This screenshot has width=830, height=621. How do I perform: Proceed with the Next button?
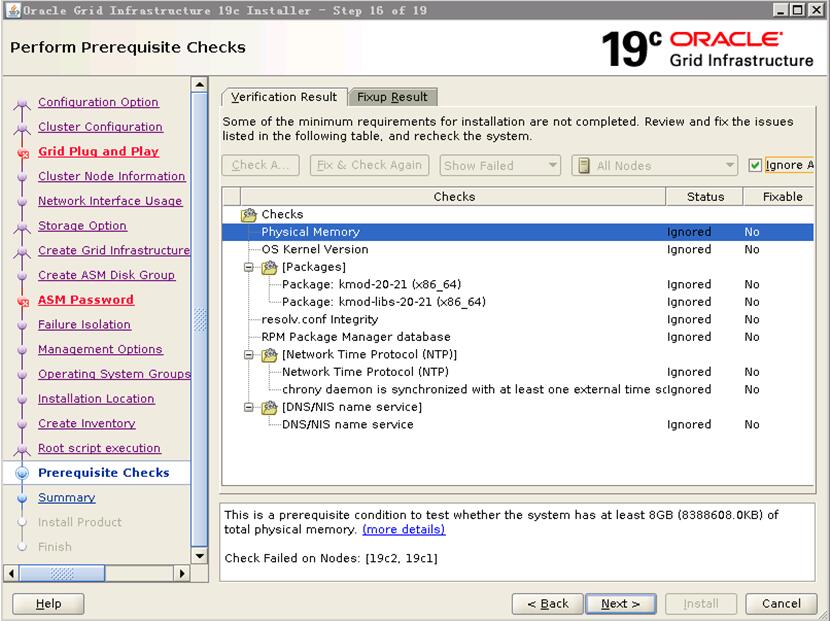coord(620,604)
